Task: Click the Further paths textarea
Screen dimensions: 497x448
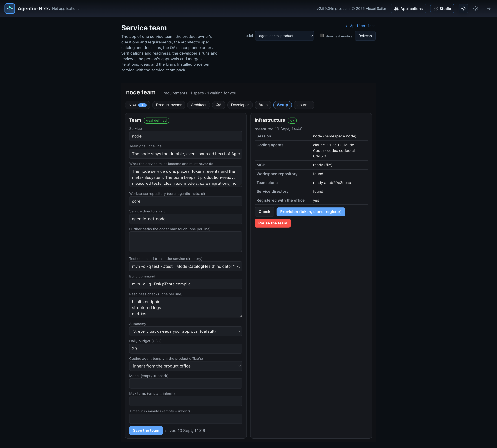Action: (x=186, y=242)
